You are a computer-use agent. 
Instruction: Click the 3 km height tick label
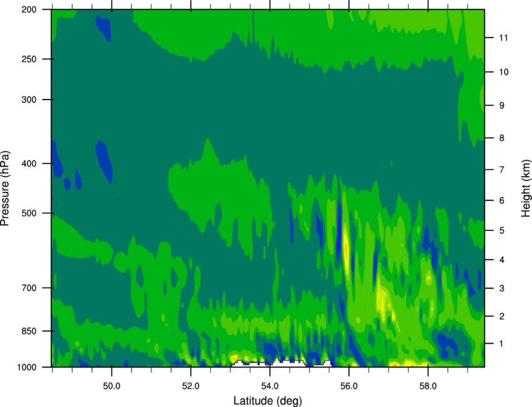click(x=501, y=288)
